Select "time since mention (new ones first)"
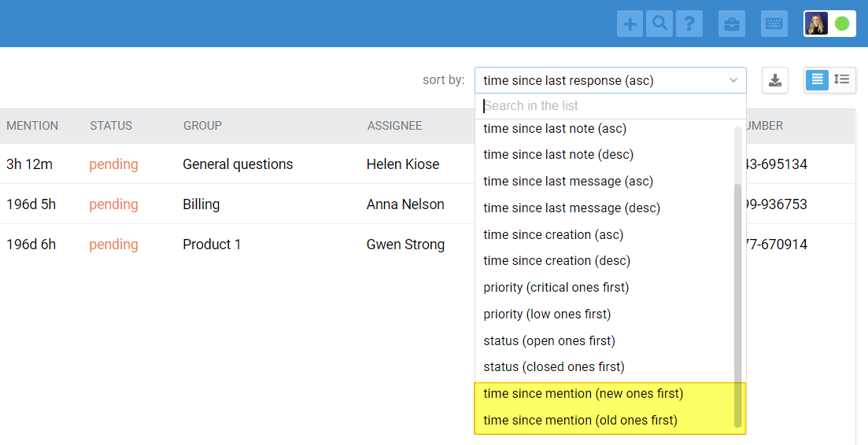Screen dimensions: 868x445 tap(583, 394)
